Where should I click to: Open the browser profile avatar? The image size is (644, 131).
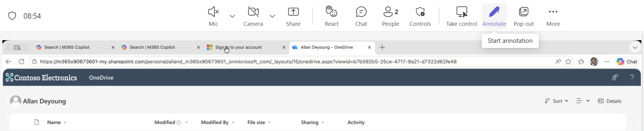point(594,62)
